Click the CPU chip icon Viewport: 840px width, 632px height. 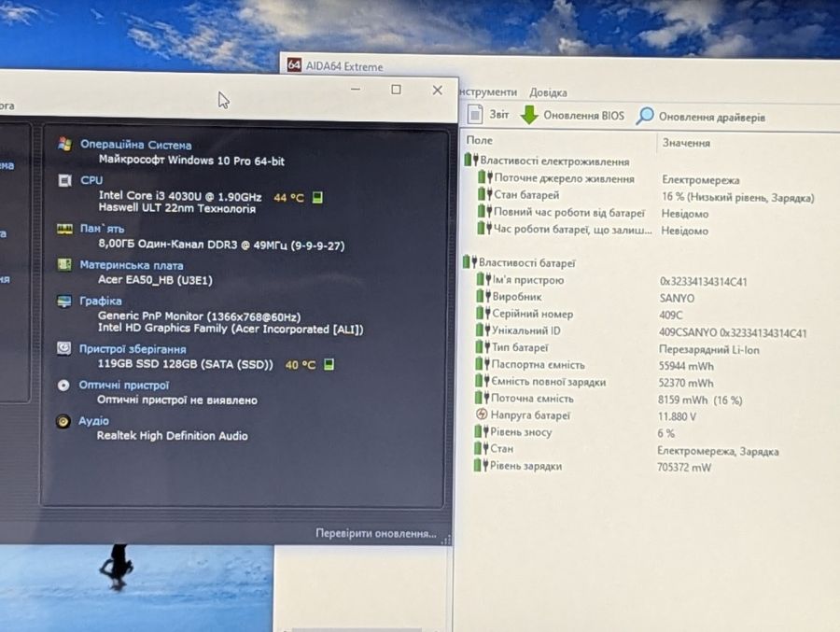tap(64, 181)
